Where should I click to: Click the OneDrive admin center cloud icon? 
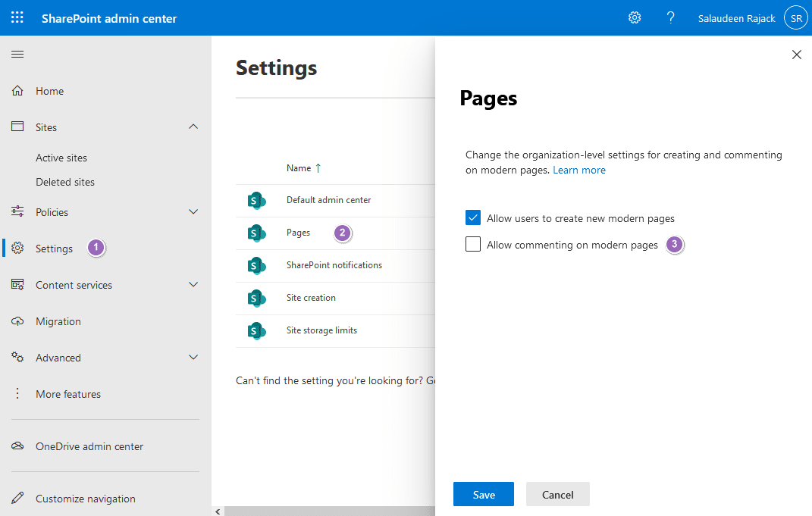[17, 446]
